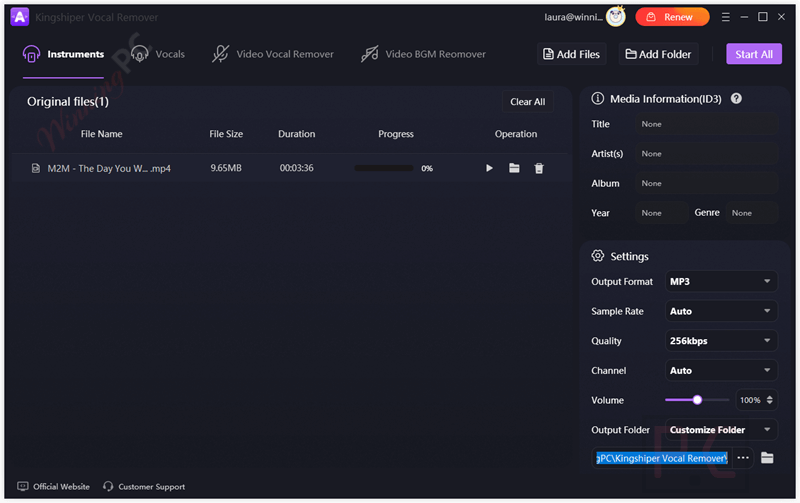Click the Genre input field
Screen dimensions: 800x503
pyautogui.click(x=752, y=213)
